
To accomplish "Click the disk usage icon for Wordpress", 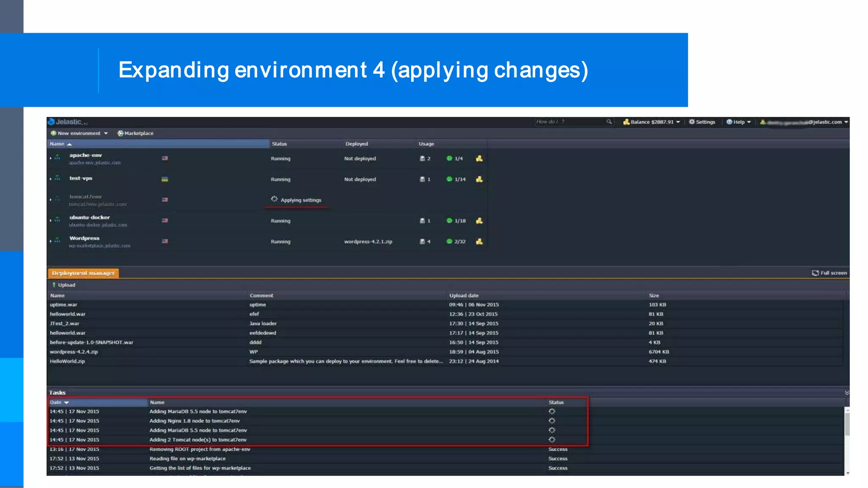I will pyautogui.click(x=422, y=241).
